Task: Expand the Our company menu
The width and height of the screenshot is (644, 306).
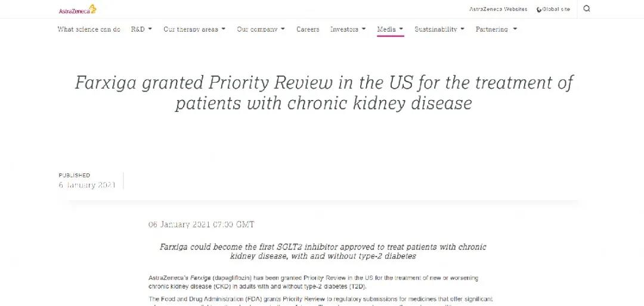Action: tap(261, 29)
